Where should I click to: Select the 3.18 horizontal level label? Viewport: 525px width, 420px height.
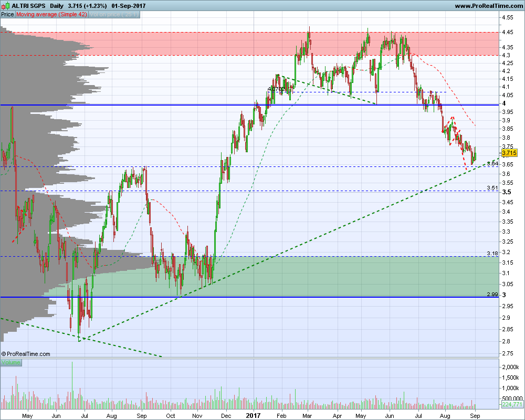[492, 253]
